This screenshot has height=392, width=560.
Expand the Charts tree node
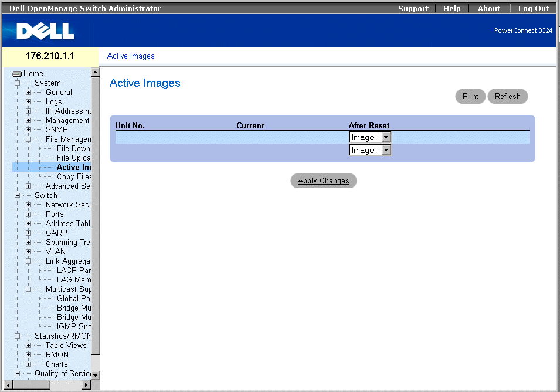pos(28,364)
